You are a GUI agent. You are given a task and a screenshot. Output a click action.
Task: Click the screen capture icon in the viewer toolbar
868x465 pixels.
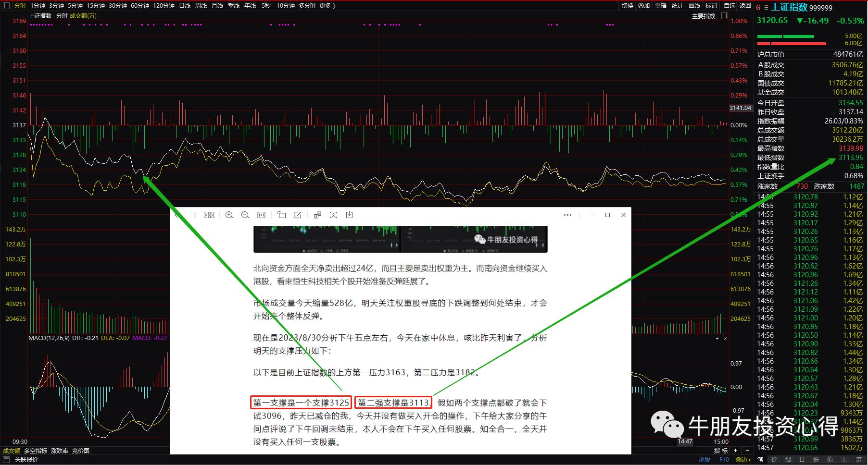pos(333,215)
